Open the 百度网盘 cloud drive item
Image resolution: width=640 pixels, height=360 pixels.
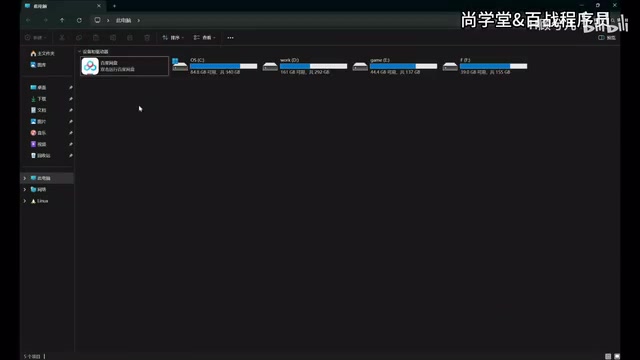[124, 66]
